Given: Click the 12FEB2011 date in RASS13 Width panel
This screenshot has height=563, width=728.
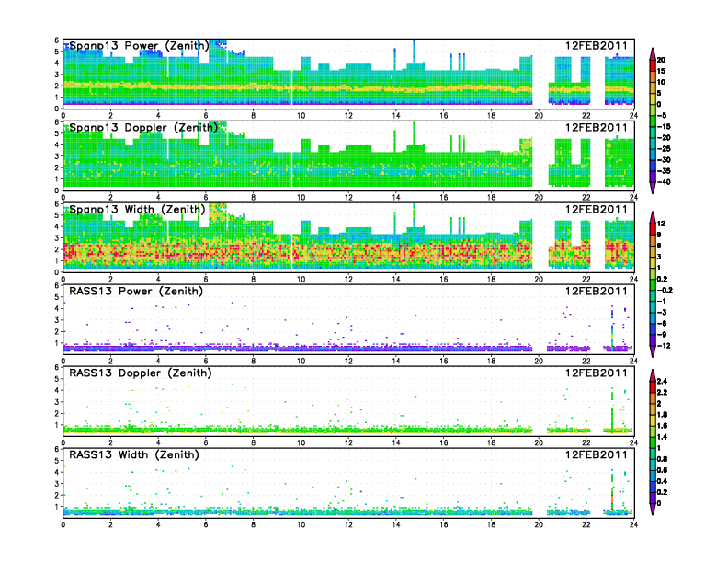Looking at the screenshot, I should 597,454.
